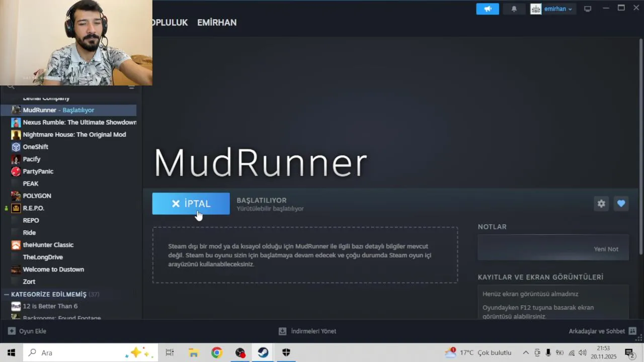Open the emirhan account dropdown
644x362 pixels.
pyautogui.click(x=552, y=9)
